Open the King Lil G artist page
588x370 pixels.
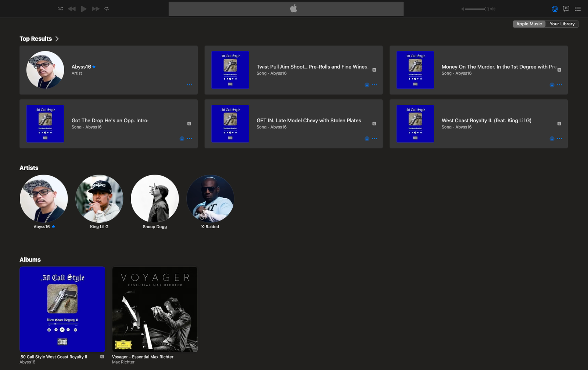pyautogui.click(x=99, y=199)
